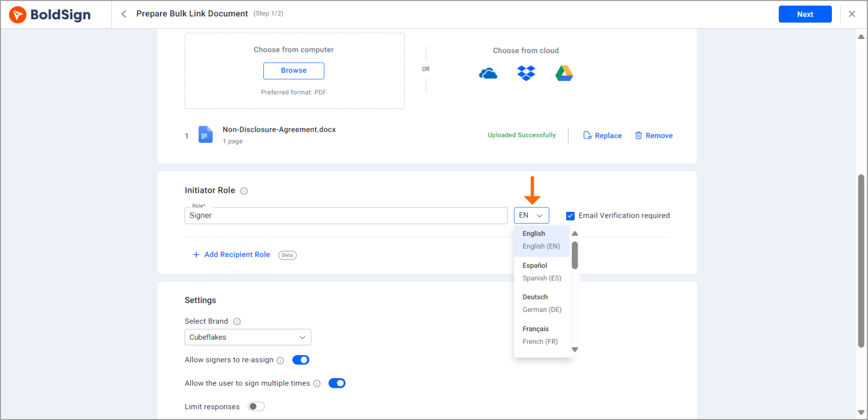Image resolution: width=868 pixels, height=420 pixels.
Task: Open OneDrive cloud storage picker
Action: [488, 73]
